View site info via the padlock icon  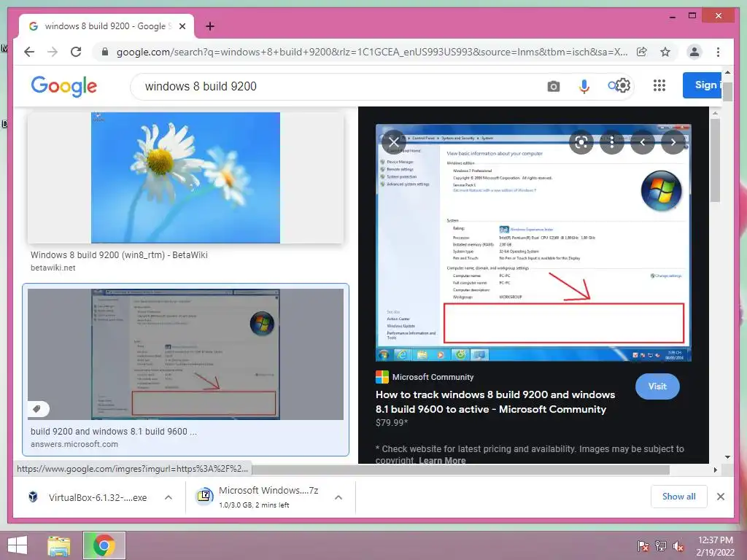click(105, 52)
